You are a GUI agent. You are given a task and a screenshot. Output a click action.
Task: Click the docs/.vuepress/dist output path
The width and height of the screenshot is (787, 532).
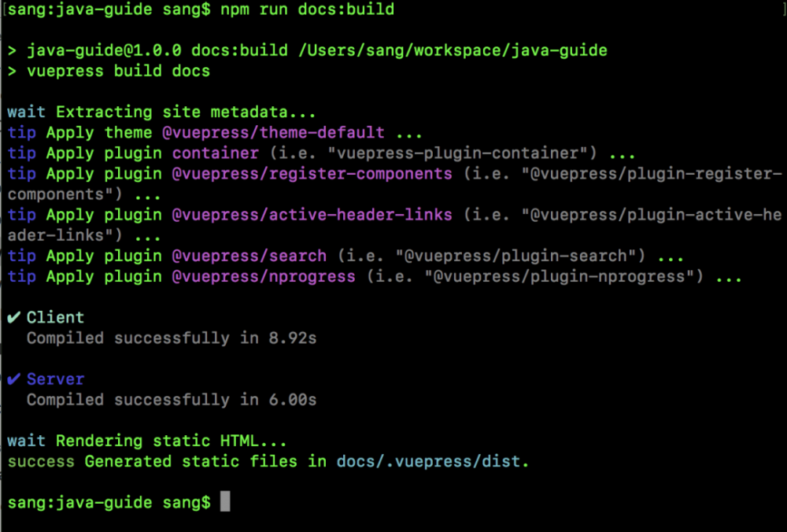(432, 461)
